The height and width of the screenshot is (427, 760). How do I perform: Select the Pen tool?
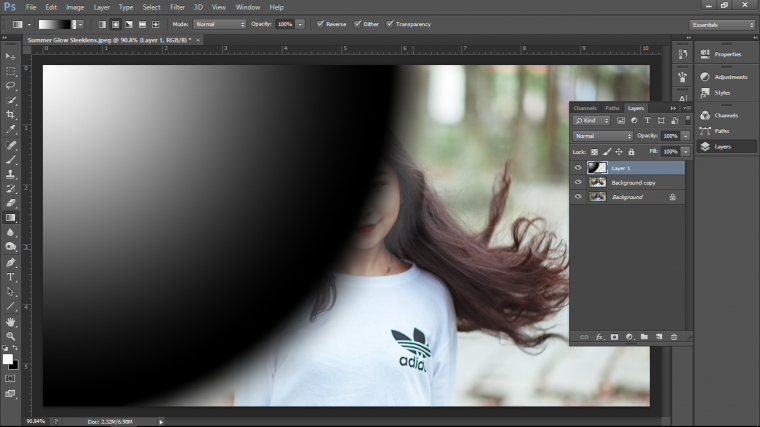pyautogui.click(x=10, y=262)
